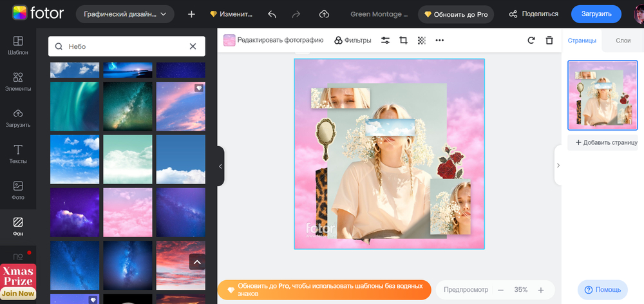
Task: Click the transparency checkerboard icon
Action: pos(422,40)
